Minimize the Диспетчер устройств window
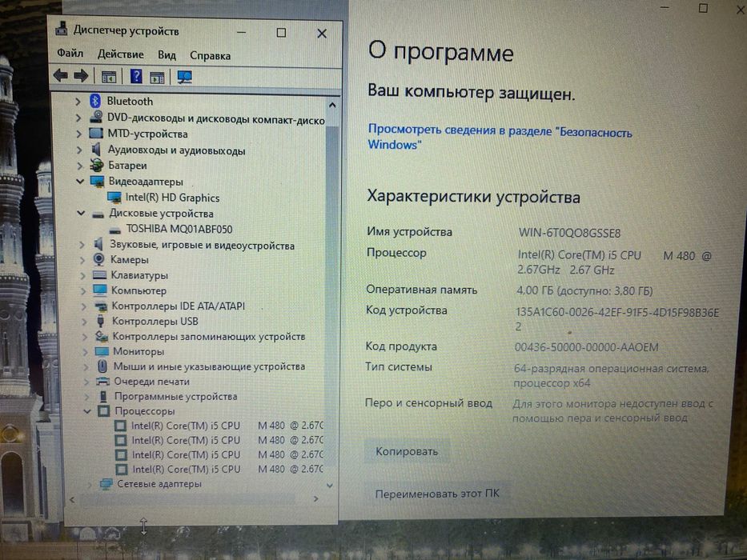This screenshot has height=560, width=747. point(242,32)
